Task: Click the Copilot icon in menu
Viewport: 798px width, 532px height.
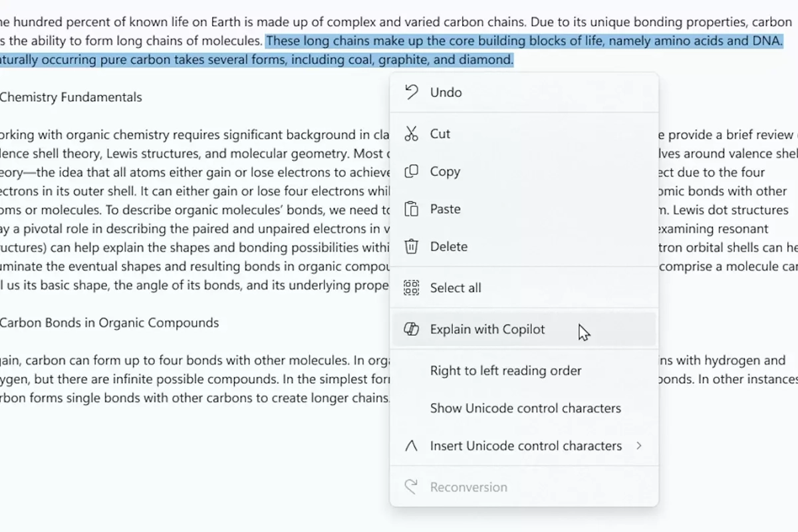Action: [x=412, y=329]
